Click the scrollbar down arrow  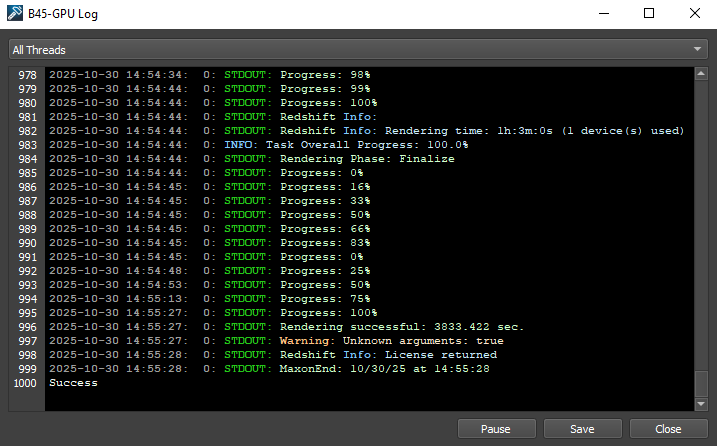tap(701, 403)
